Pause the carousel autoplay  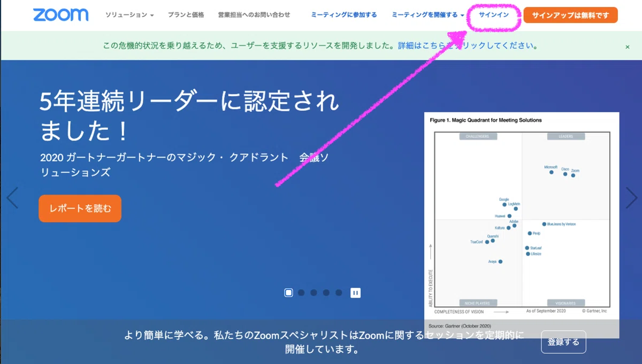pos(355,292)
